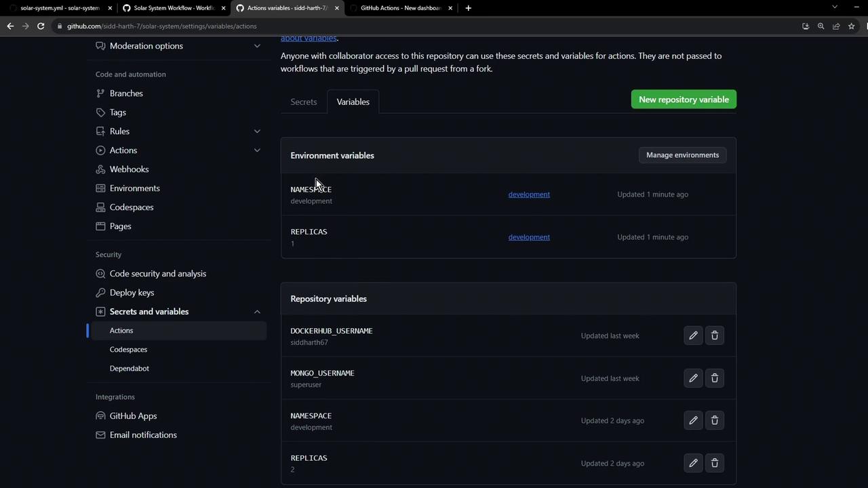This screenshot has width=868, height=488.
Task: Click the branch icon beside Branches
Action: click(100, 94)
